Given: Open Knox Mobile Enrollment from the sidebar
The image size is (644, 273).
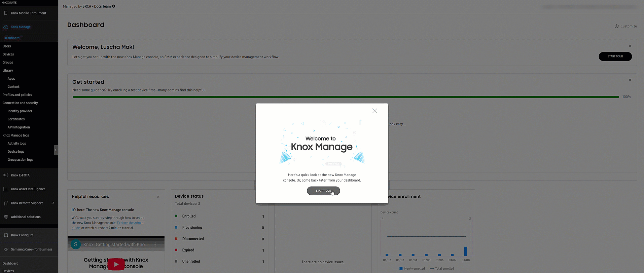Looking at the screenshot, I should [x=29, y=13].
